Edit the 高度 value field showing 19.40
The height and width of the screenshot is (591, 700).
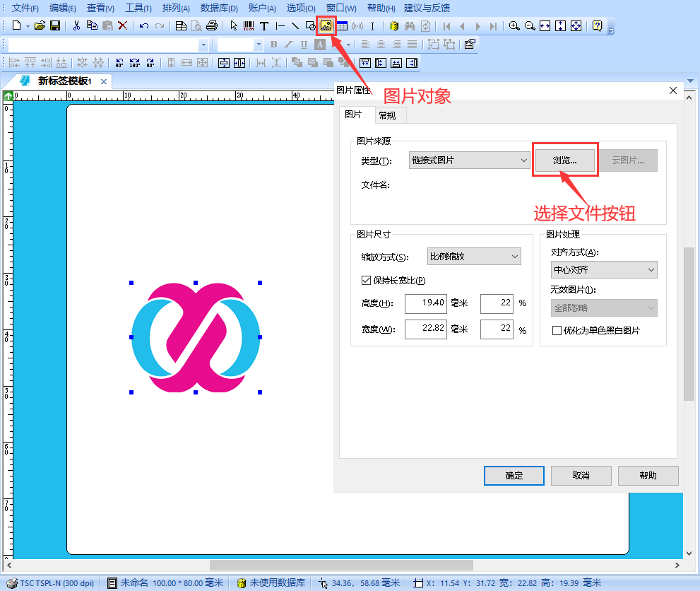pyautogui.click(x=425, y=303)
